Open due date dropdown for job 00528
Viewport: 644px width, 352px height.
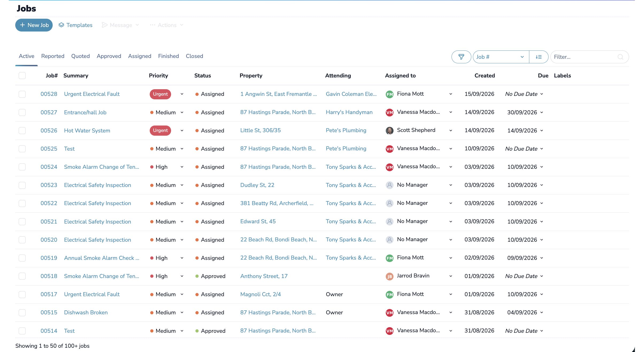[542, 94]
